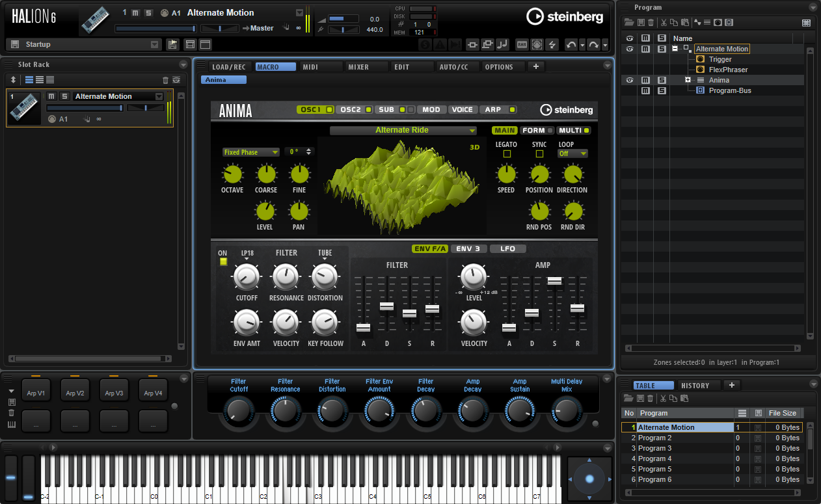Solo the Program-Bus row
The height and width of the screenshot is (504, 821).
662,90
